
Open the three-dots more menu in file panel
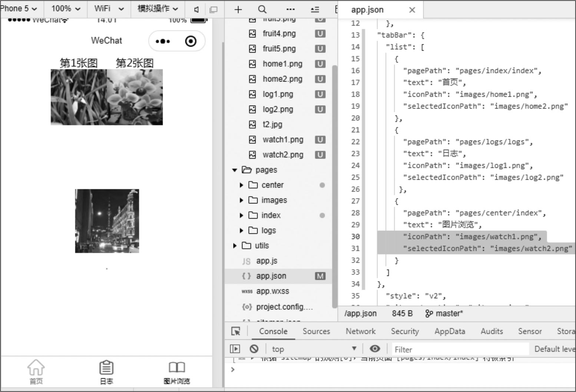pyautogui.click(x=291, y=10)
